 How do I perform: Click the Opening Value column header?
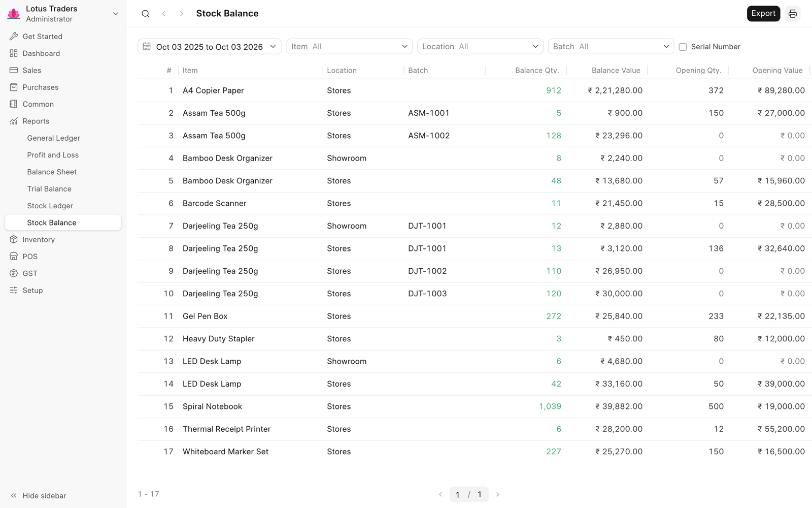[777, 71]
